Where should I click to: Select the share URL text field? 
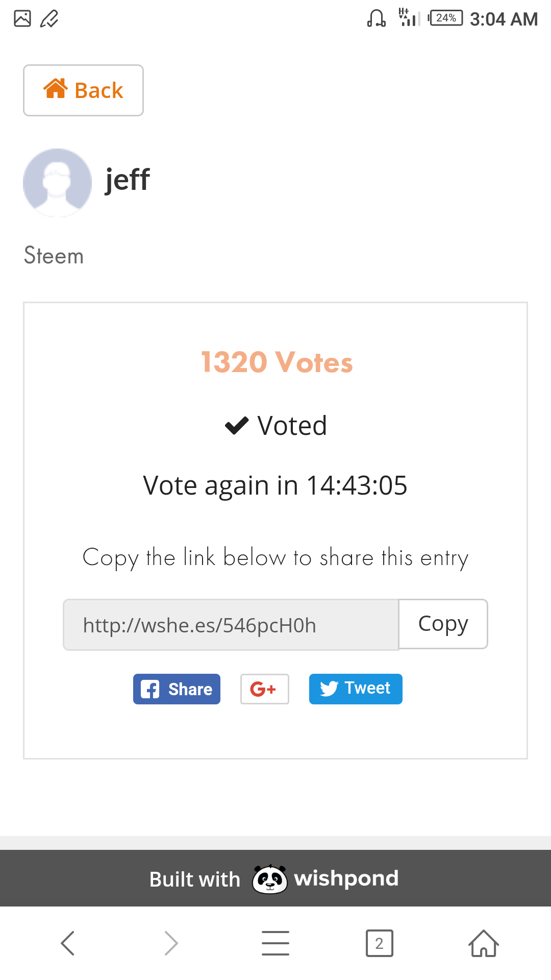[x=231, y=625]
